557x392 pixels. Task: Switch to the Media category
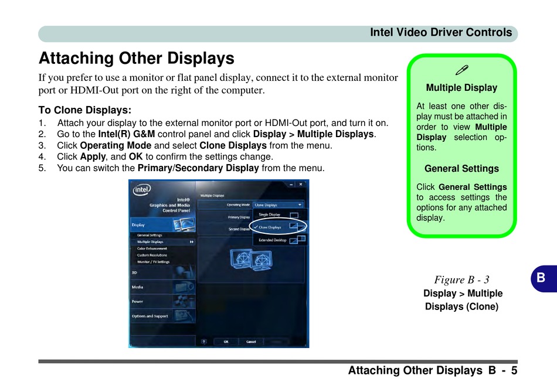click(x=162, y=287)
